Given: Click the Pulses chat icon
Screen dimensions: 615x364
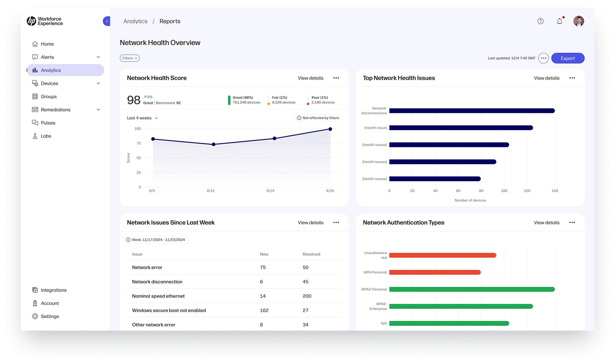Looking at the screenshot, I should click(35, 123).
